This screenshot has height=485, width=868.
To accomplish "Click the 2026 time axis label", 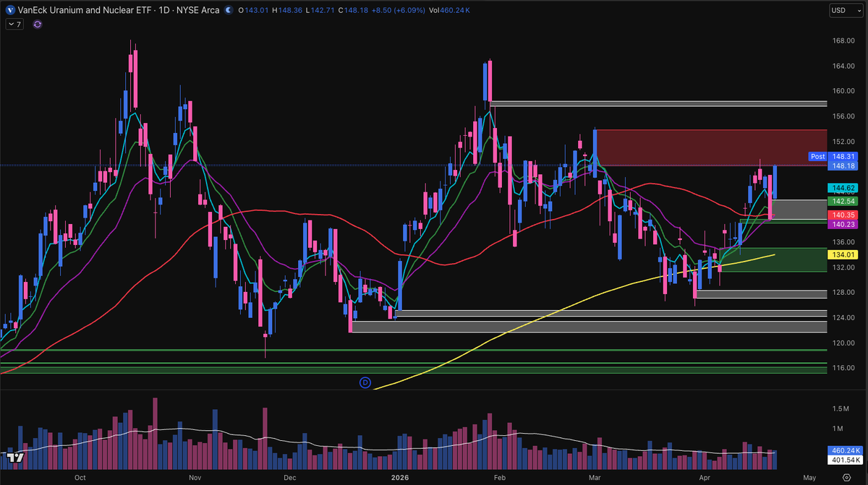I will (399, 478).
